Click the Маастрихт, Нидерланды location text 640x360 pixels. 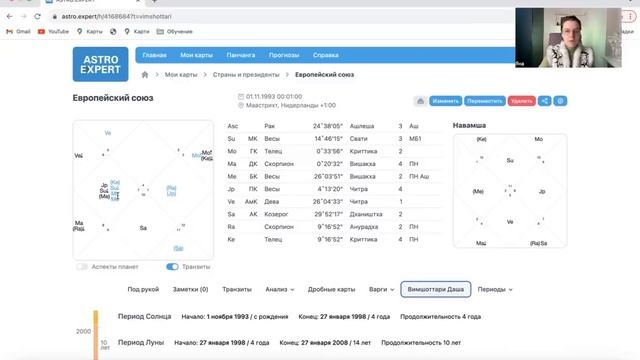click(291, 105)
